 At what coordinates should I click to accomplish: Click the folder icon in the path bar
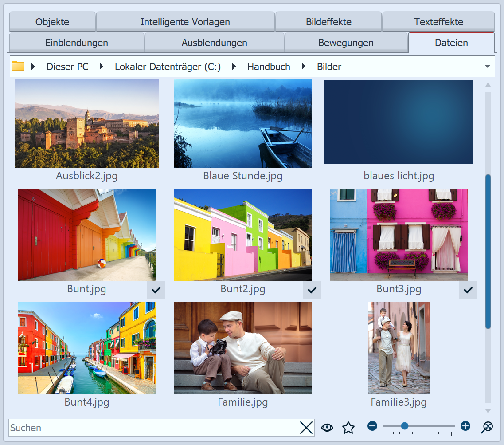[18, 66]
